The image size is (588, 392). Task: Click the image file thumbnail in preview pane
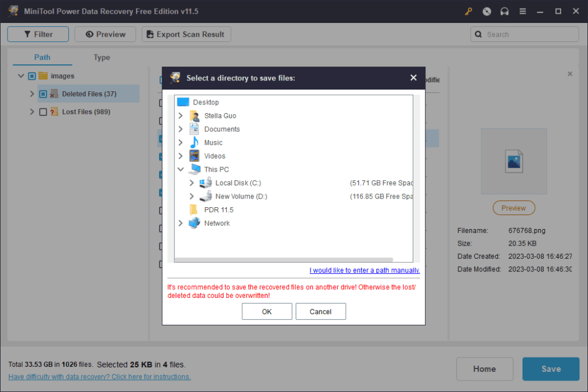514,161
